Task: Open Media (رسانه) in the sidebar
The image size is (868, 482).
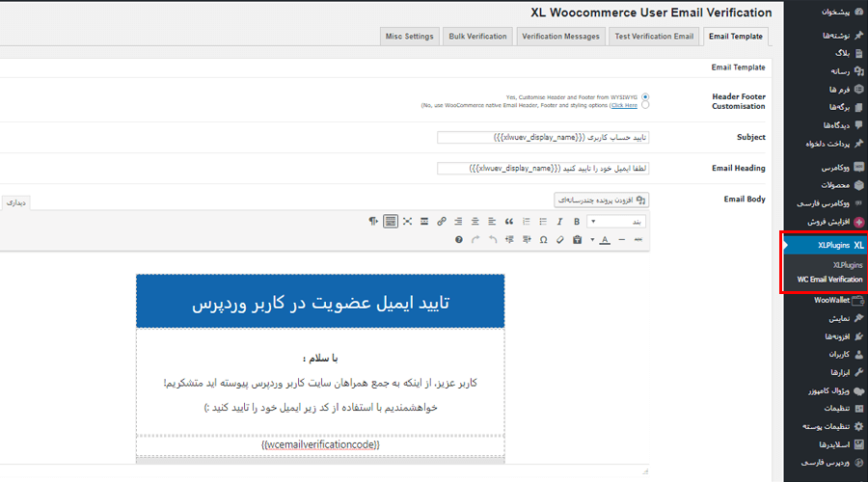Action: [840, 70]
